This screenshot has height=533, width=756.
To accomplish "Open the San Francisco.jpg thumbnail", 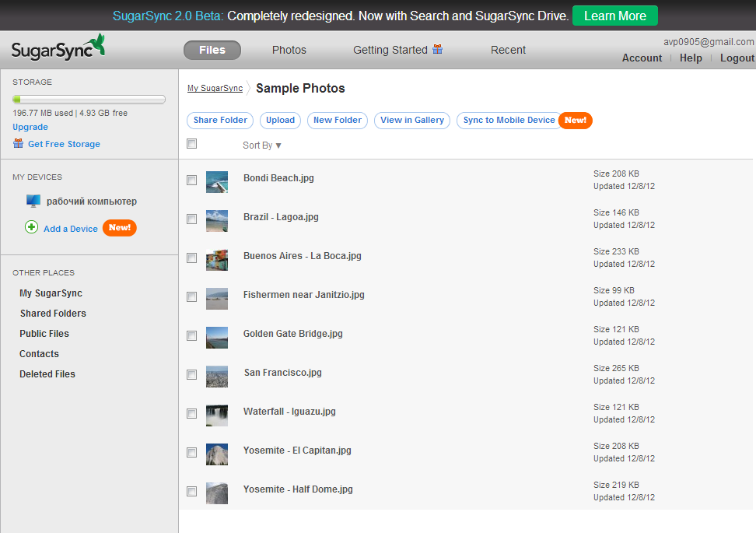I will coord(217,377).
